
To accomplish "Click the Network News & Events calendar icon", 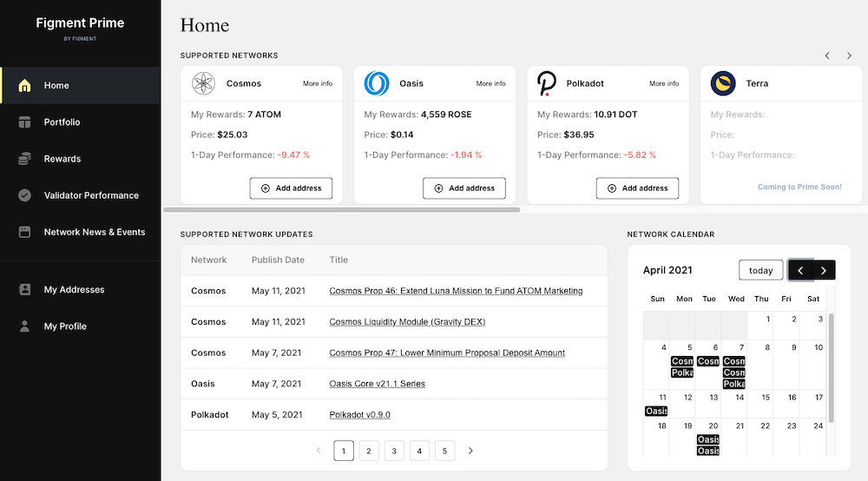I will [x=24, y=232].
